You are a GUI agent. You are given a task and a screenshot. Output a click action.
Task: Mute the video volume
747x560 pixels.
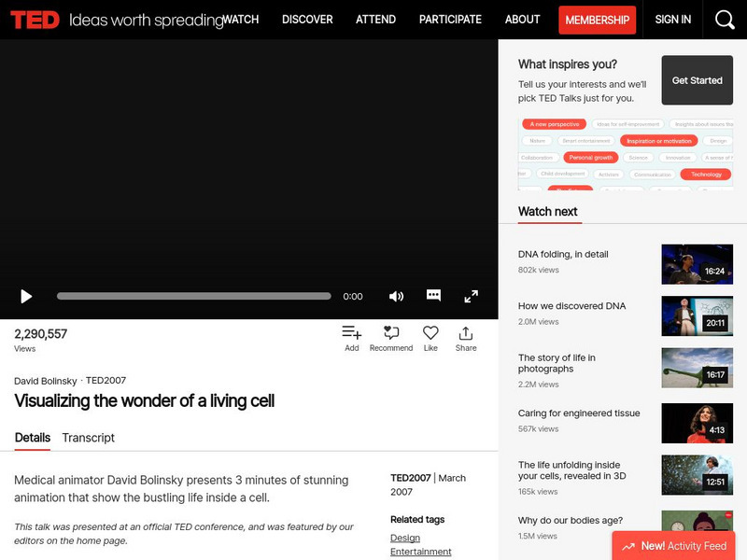pos(396,295)
